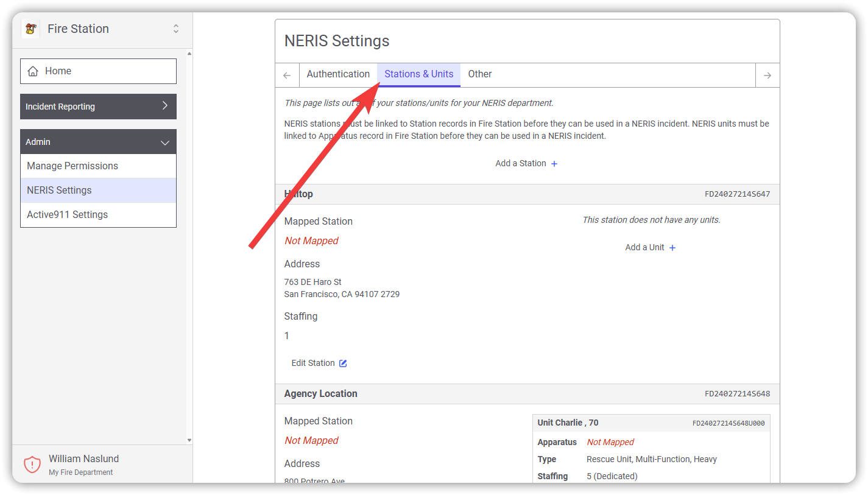Select NERIS Settings in the sidebar
The height and width of the screenshot is (495, 868).
(59, 191)
